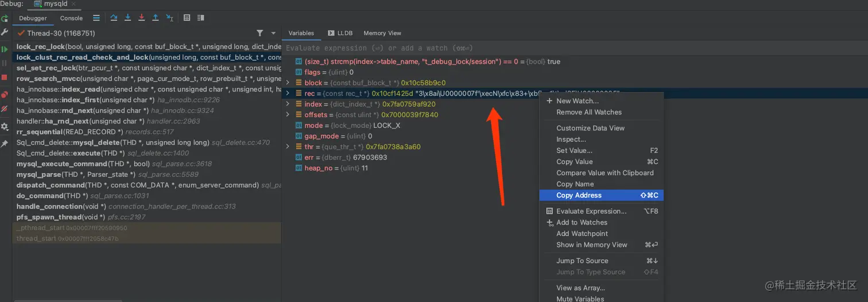Choose New Watch... from context menu

[x=602, y=101]
